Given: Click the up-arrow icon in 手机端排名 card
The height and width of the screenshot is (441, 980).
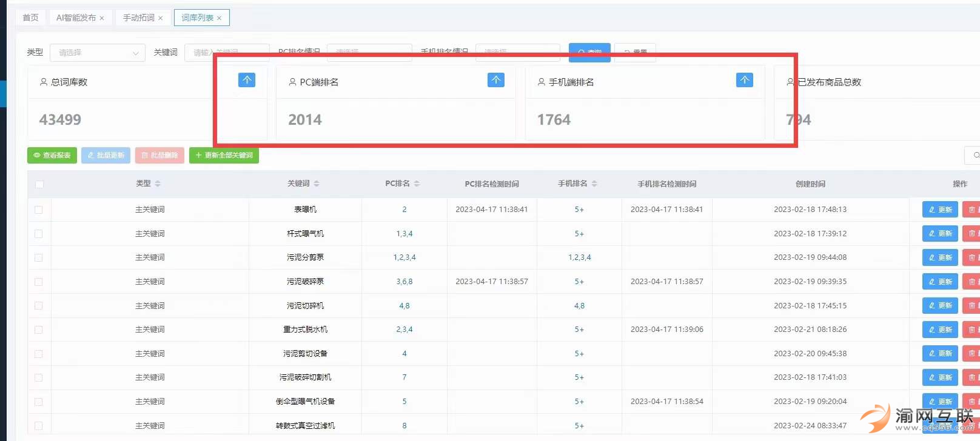Looking at the screenshot, I should (744, 80).
